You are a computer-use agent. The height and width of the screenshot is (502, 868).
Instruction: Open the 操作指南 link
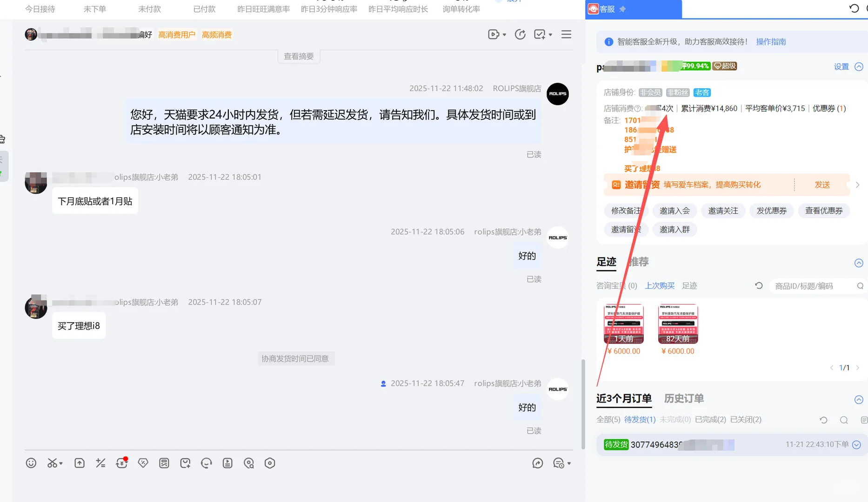(770, 41)
